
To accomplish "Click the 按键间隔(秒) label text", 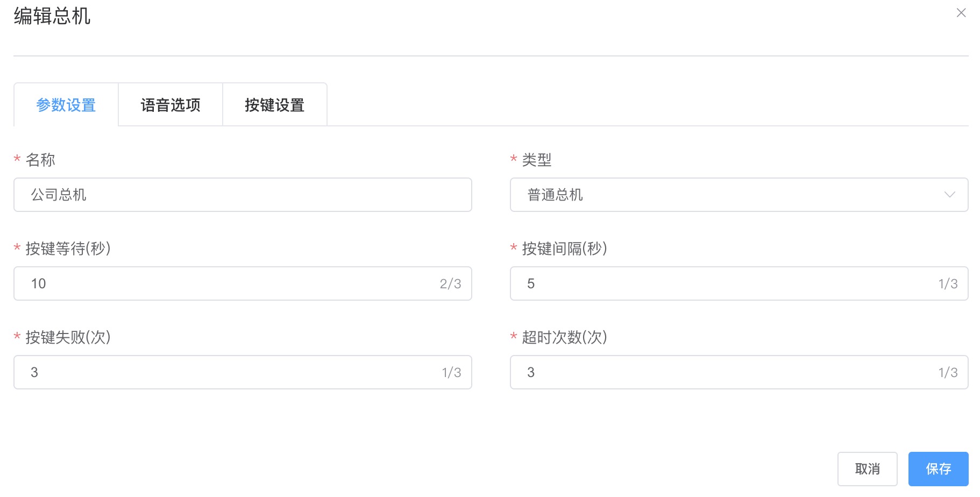I will 564,248.
